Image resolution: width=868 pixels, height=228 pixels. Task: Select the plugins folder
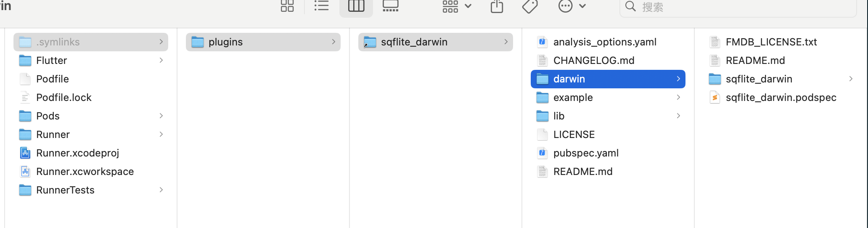pos(263,42)
